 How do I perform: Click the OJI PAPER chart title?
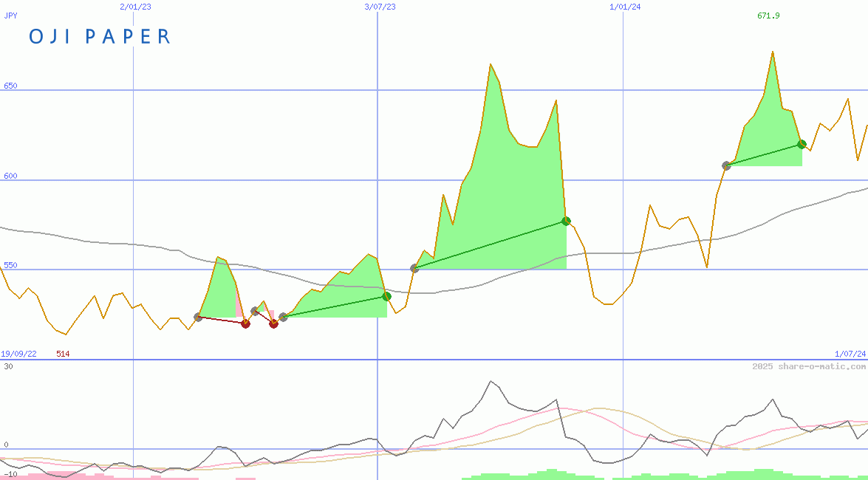[99, 36]
